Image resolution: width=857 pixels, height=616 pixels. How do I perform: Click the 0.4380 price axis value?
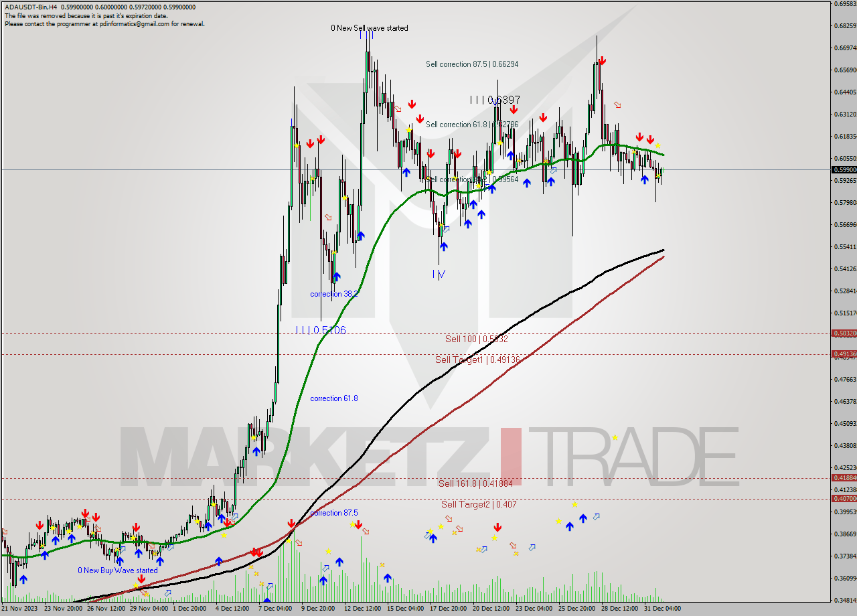pyautogui.click(x=846, y=445)
